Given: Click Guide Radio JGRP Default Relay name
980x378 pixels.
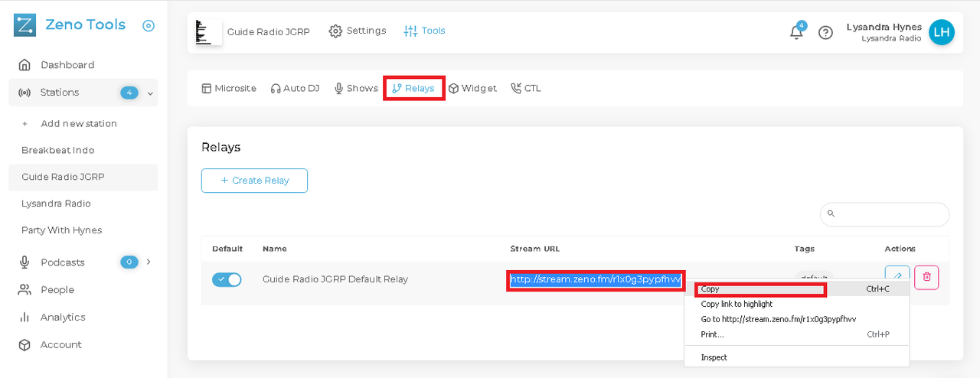Looking at the screenshot, I should pyautogui.click(x=335, y=279).
